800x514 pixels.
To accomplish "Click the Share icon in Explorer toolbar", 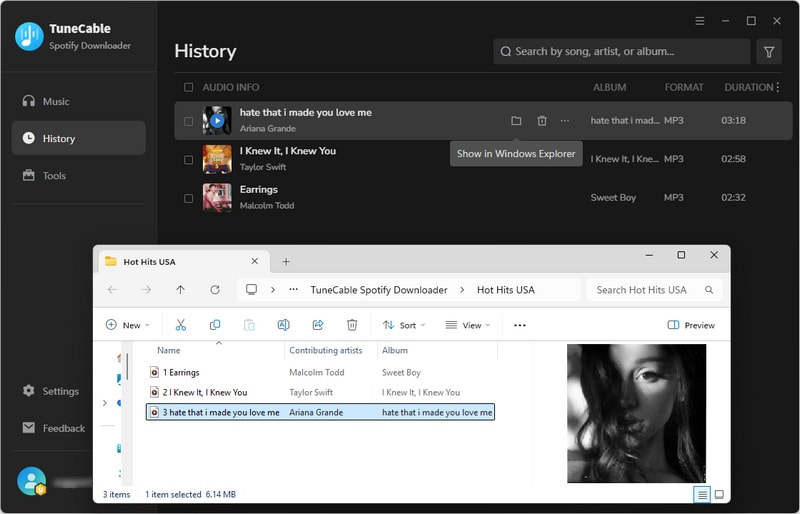I will coord(318,325).
